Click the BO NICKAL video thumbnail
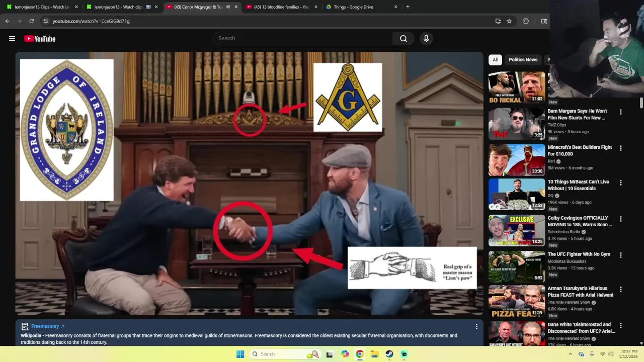This screenshot has height=362, width=644. point(517,87)
